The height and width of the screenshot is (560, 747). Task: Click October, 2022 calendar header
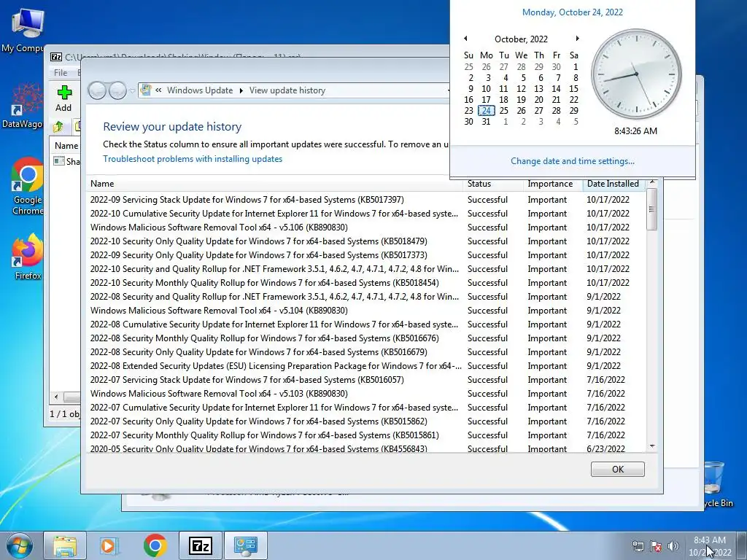point(521,39)
